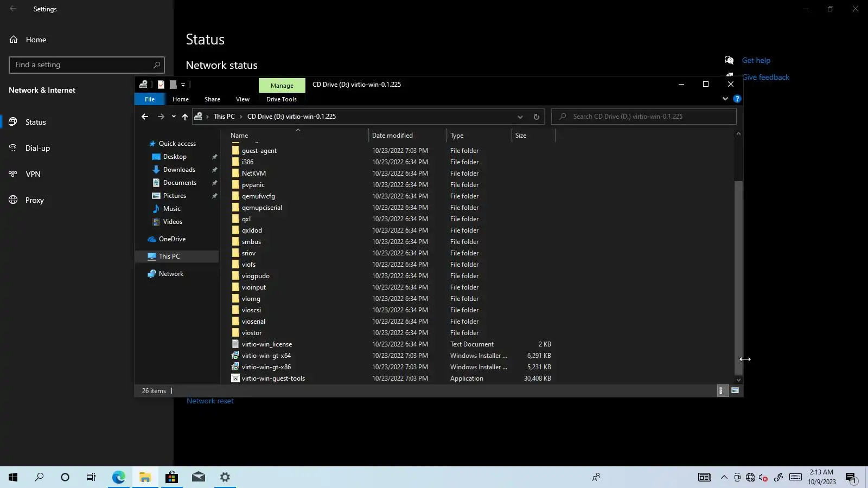Open Proxy settings in the sidebar
Image resolution: width=868 pixels, height=488 pixels.
point(34,200)
